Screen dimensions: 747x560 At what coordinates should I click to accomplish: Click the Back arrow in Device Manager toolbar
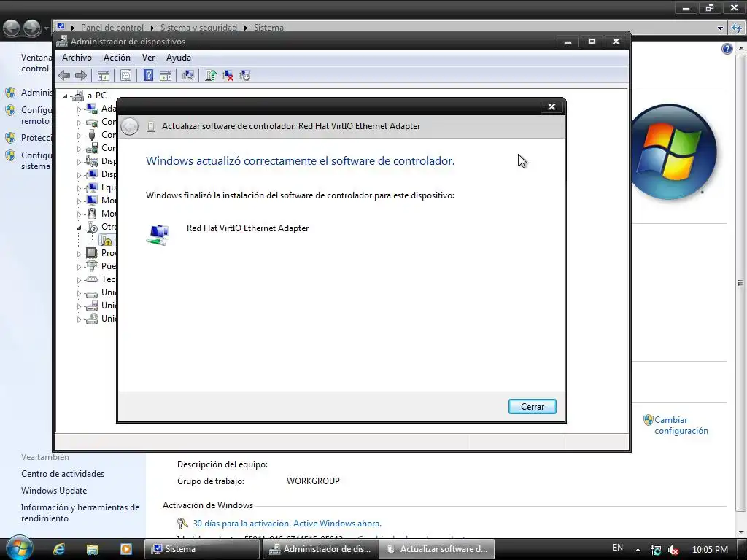tap(64, 75)
